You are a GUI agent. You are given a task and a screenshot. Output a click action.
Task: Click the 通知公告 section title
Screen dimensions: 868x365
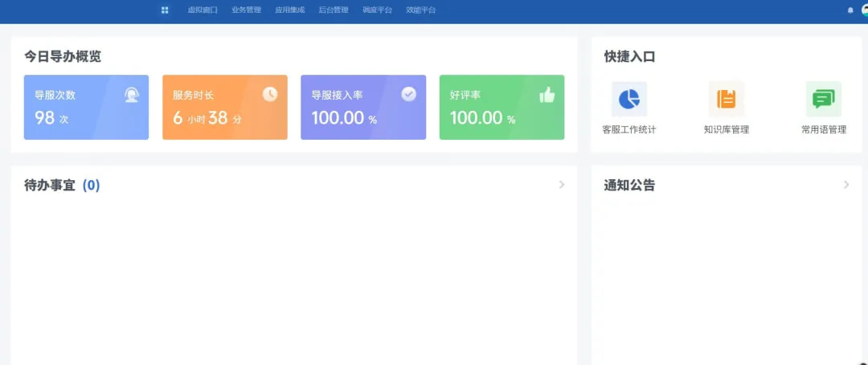[629, 186]
